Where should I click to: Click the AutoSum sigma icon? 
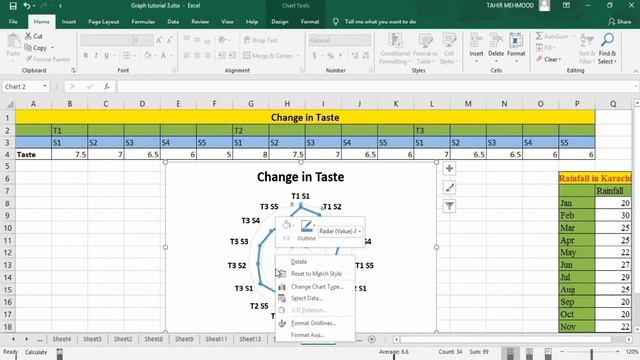tap(539, 36)
